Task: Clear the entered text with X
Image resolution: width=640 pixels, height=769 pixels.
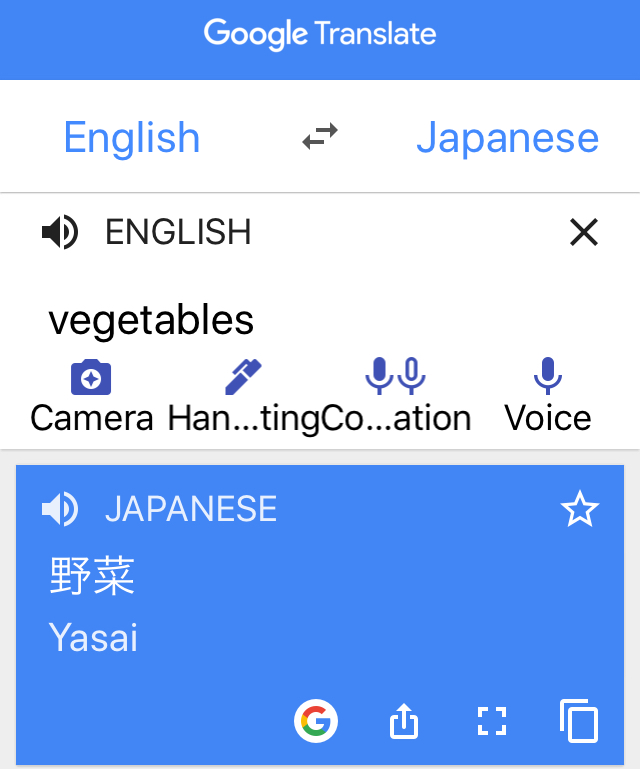Action: click(x=584, y=232)
